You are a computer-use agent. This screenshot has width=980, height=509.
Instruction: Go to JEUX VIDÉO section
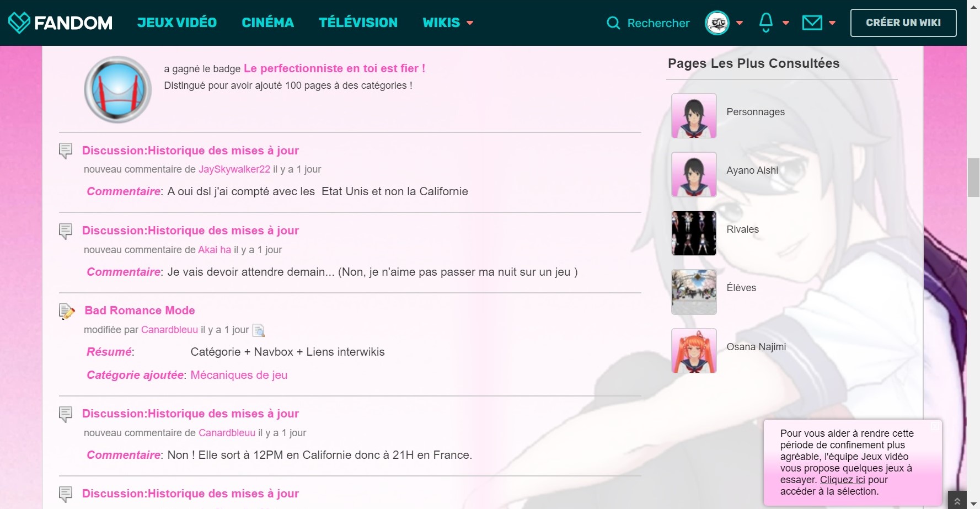(x=177, y=23)
